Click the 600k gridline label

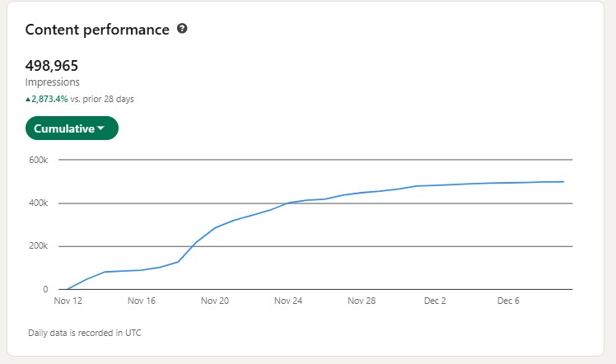coord(39,160)
